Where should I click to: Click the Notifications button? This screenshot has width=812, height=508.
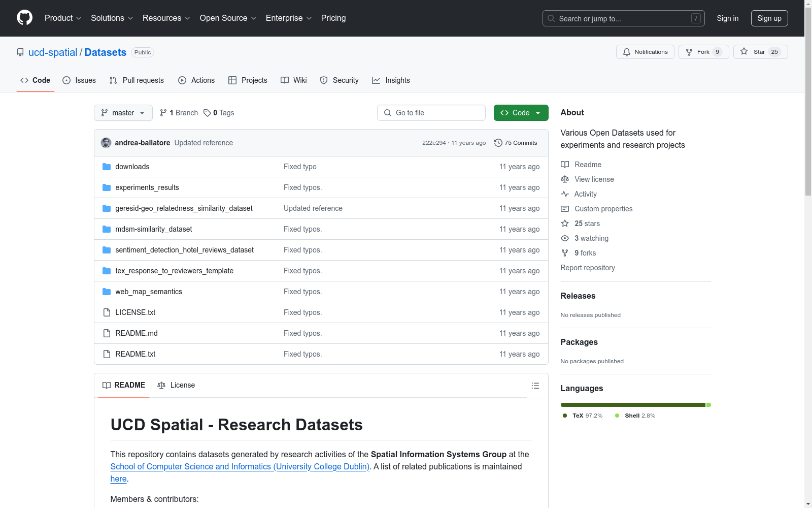click(645, 52)
